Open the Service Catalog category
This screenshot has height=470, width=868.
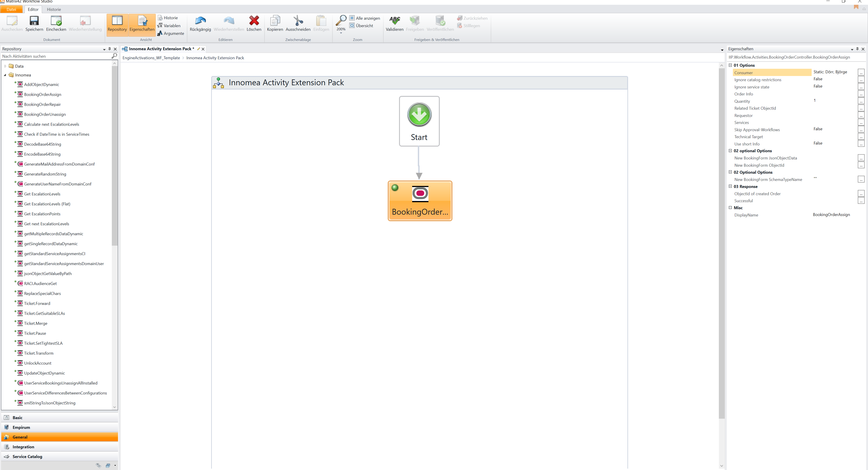point(27,456)
